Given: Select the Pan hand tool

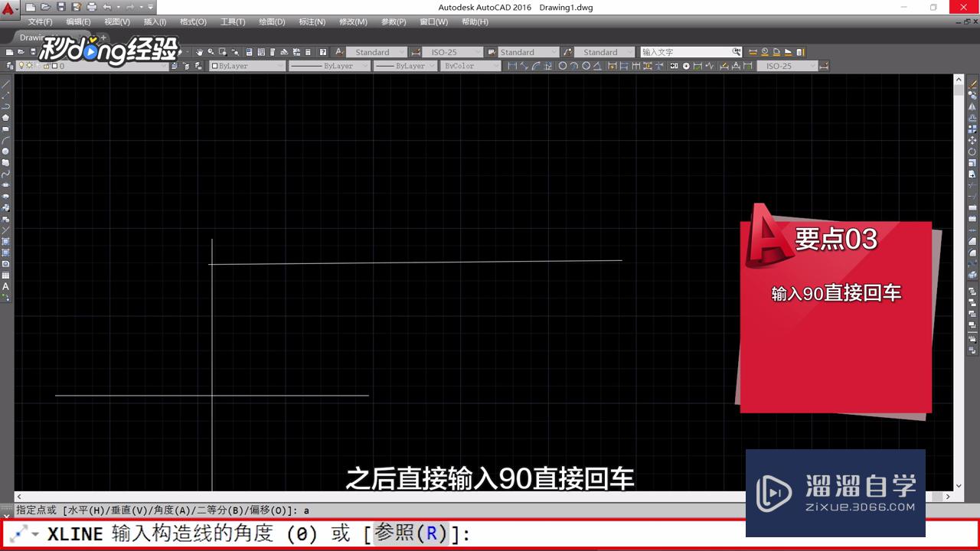Looking at the screenshot, I should (x=199, y=52).
